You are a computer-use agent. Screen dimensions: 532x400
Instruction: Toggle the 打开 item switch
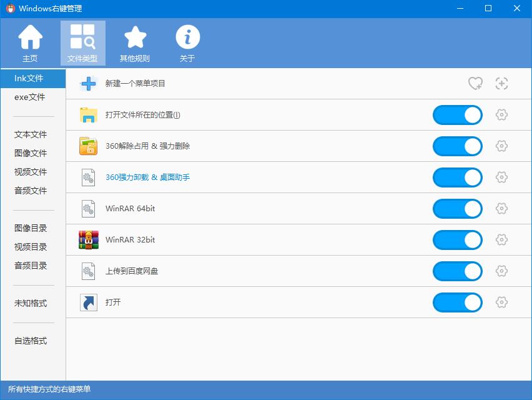tap(457, 302)
